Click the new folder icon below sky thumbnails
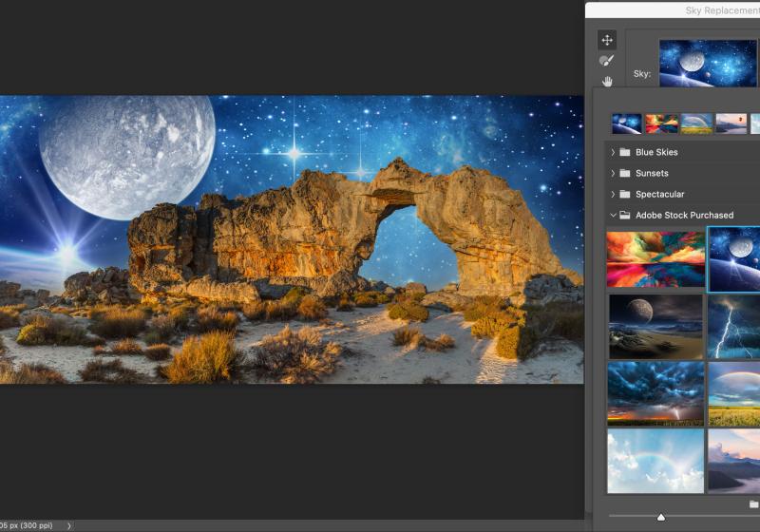The width and height of the screenshot is (760, 532). click(x=754, y=504)
